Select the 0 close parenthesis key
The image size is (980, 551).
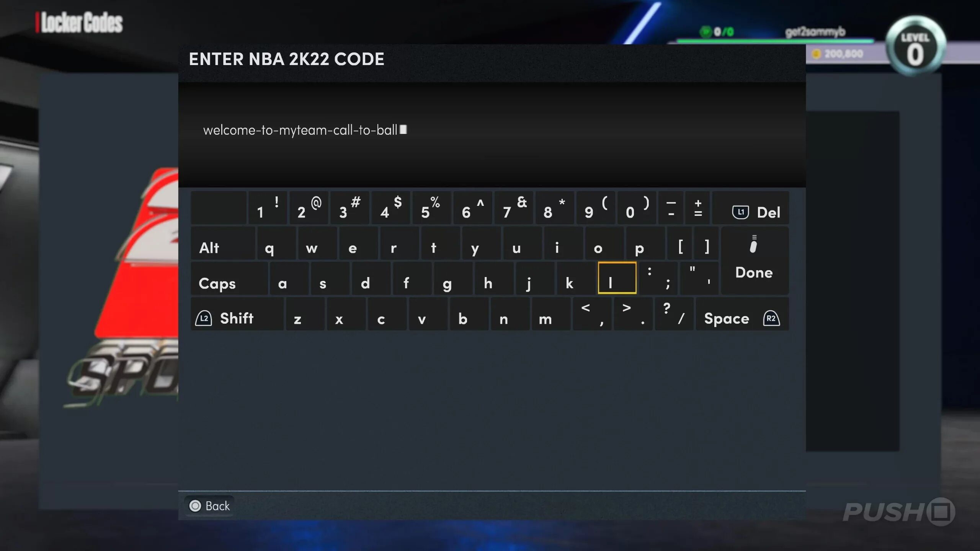pyautogui.click(x=637, y=208)
